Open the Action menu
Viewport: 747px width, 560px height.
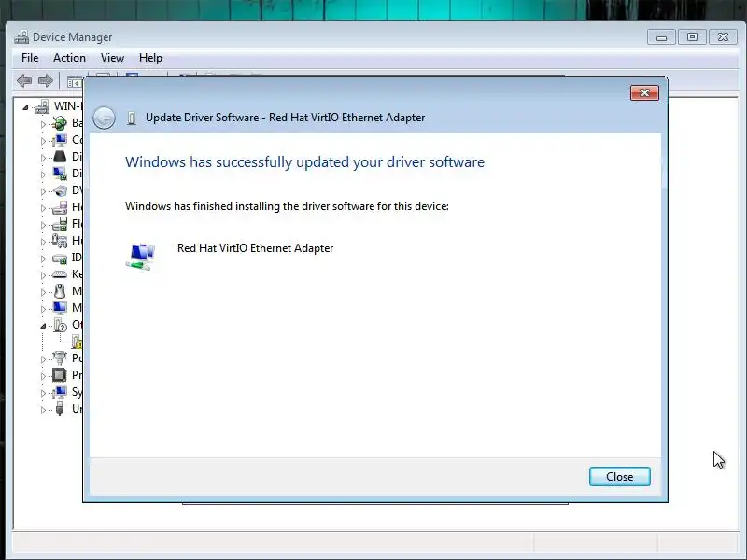point(69,58)
